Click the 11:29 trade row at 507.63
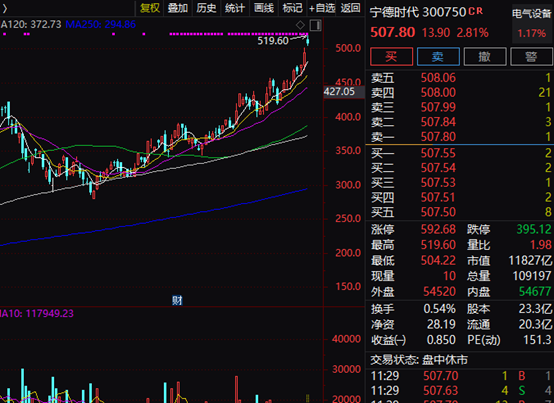This screenshot has width=554, height=403. click(x=460, y=391)
